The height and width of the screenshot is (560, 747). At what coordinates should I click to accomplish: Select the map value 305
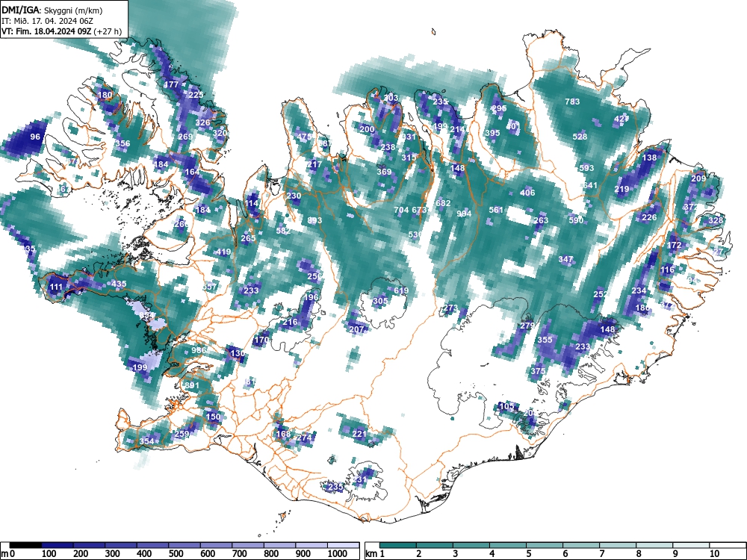pyautogui.click(x=379, y=302)
